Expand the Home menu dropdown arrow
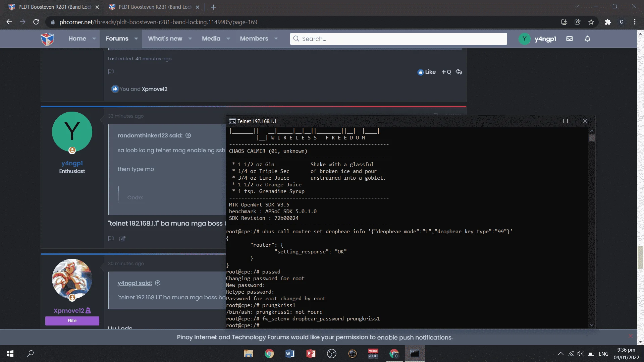This screenshot has width=644, height=362. [x=94, y=39]
